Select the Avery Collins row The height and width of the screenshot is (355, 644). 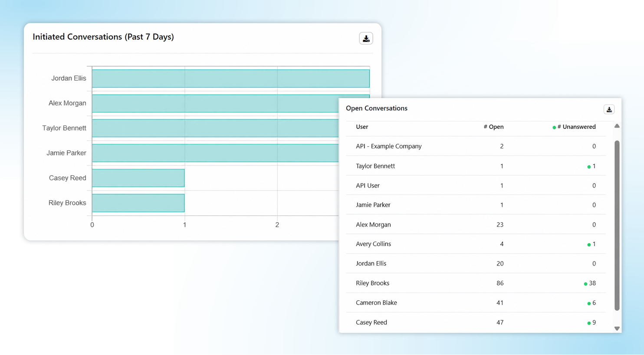tap(476, 244)
